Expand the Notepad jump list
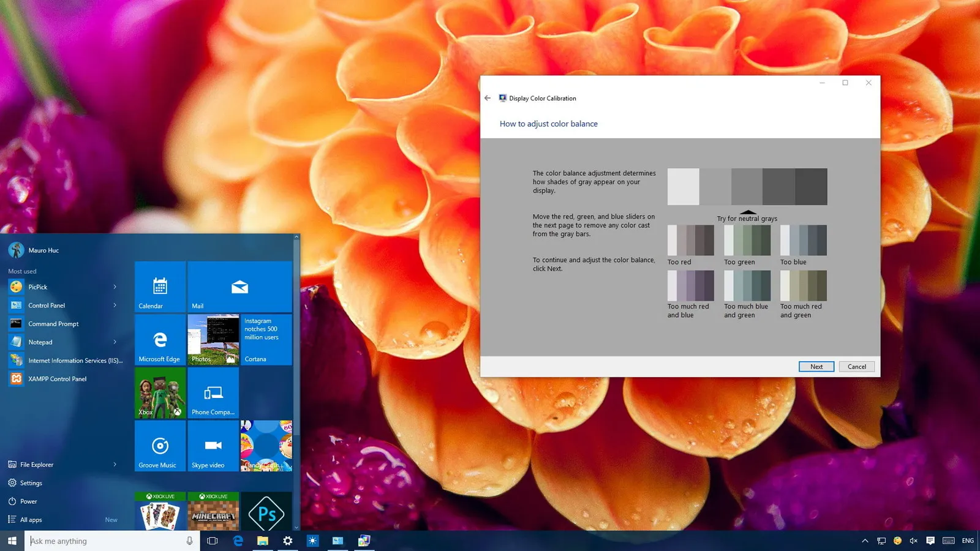 [x=115, y=342]
